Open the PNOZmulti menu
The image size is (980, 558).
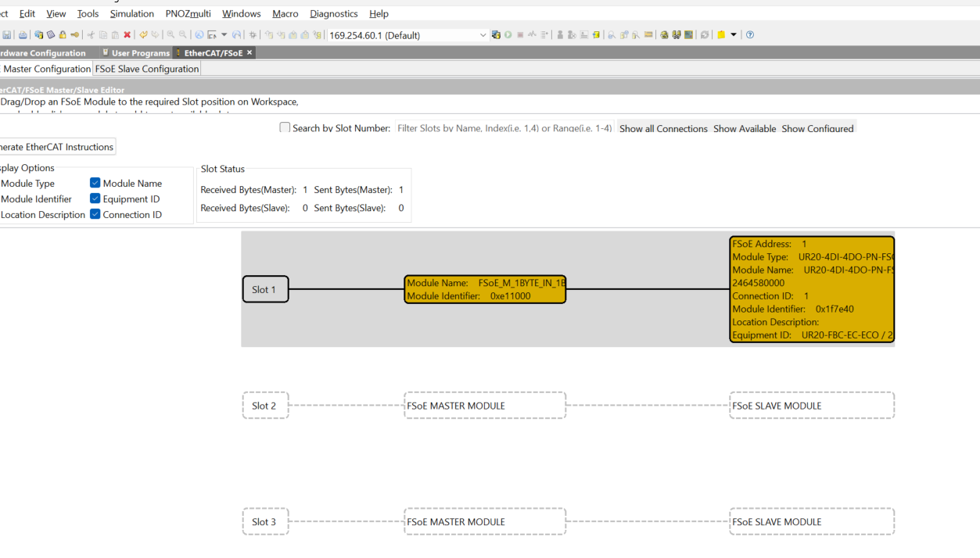pyautogui.click(x=188, y=13)
